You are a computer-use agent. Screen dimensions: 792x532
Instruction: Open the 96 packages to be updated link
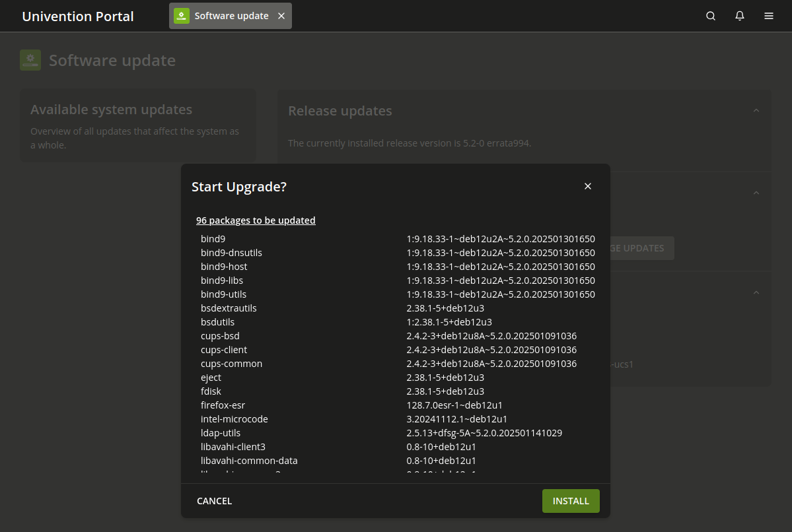[256, 220]
